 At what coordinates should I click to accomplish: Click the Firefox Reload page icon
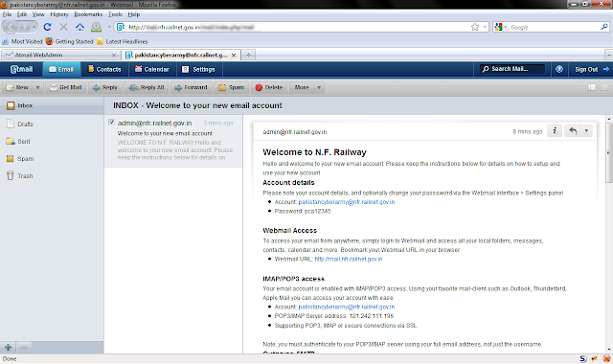[x=47, y=27]
